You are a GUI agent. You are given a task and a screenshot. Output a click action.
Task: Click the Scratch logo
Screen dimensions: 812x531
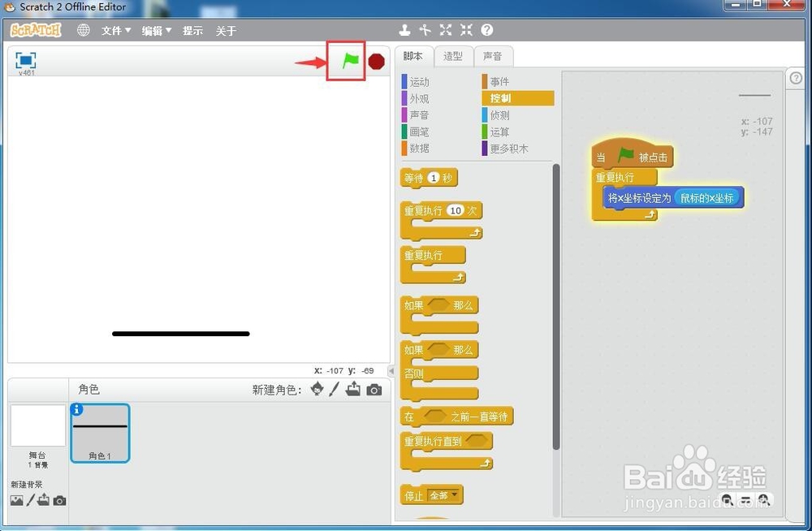pos(36,30)
